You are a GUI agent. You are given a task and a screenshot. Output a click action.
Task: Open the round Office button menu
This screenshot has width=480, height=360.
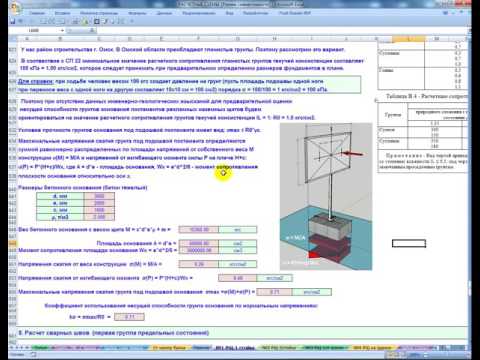pyautogui.click(x=15, y=8)
